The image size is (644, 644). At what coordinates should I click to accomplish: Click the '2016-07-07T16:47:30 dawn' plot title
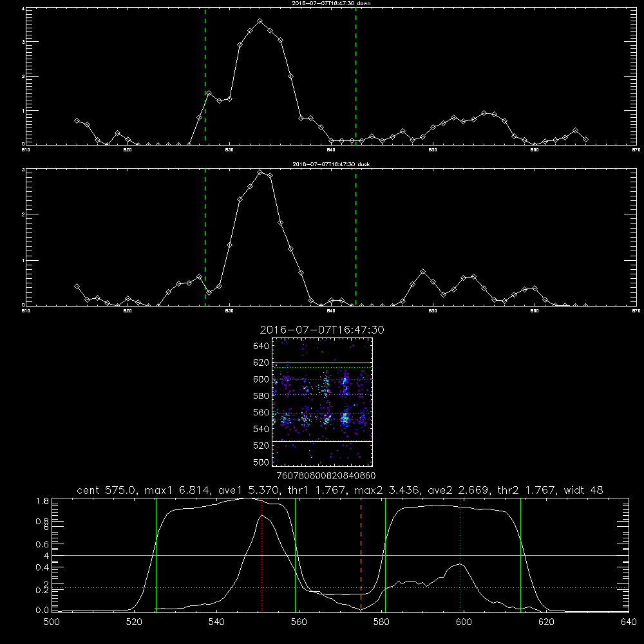coord(331,3)
